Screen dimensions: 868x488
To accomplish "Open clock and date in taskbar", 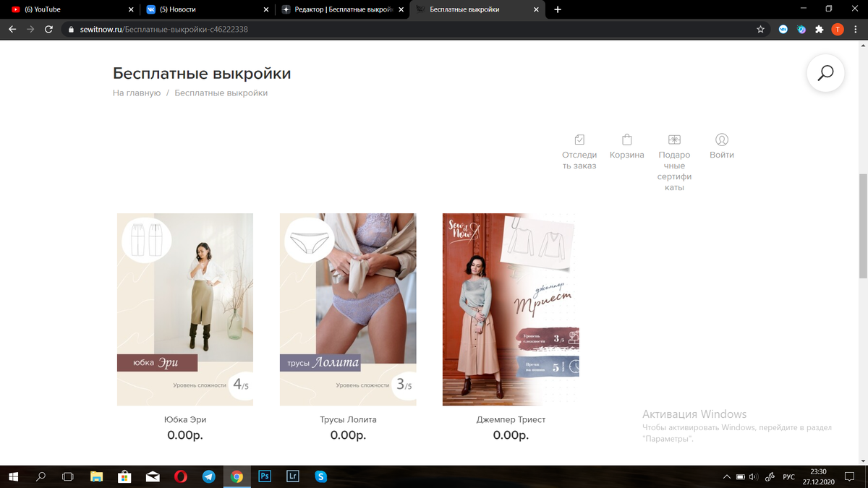I will coord(820,477).
